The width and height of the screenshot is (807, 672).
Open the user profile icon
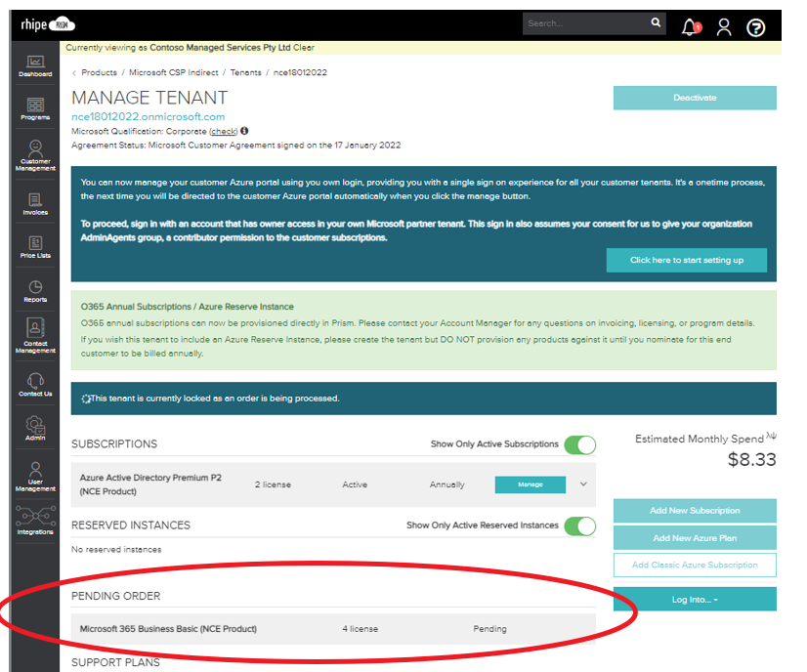(724, 26)
